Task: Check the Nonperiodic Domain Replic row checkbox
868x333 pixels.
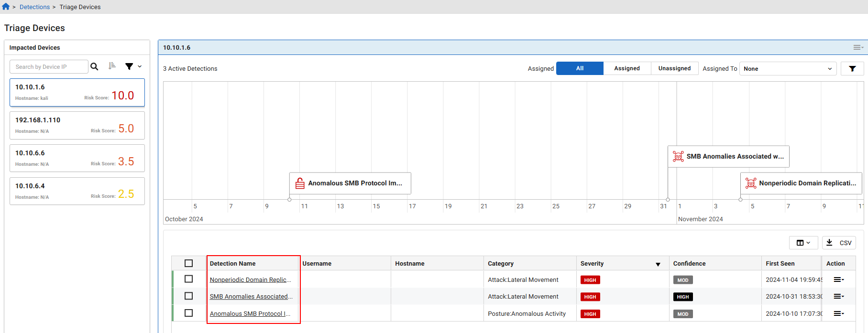Action: (189, 279)
